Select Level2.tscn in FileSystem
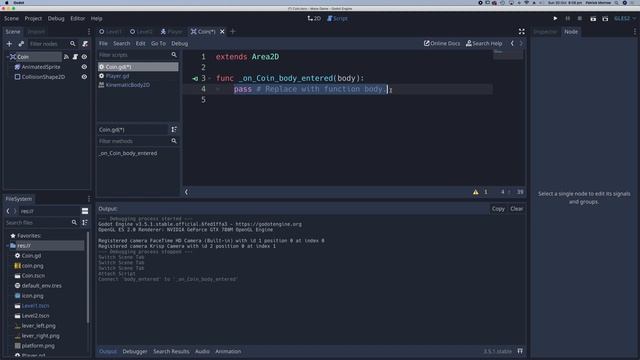 pos(35,316)
